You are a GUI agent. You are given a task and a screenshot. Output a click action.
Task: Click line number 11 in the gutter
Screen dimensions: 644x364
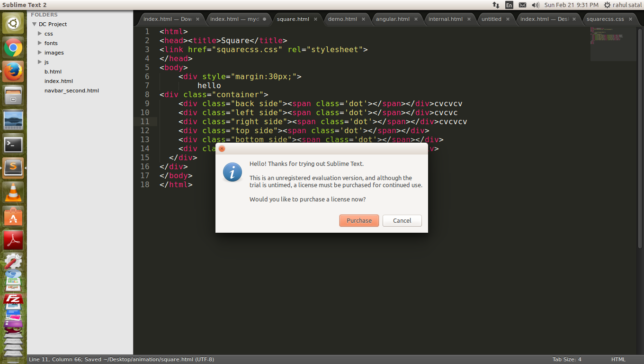pyautogui.click(x=144, y=121)
